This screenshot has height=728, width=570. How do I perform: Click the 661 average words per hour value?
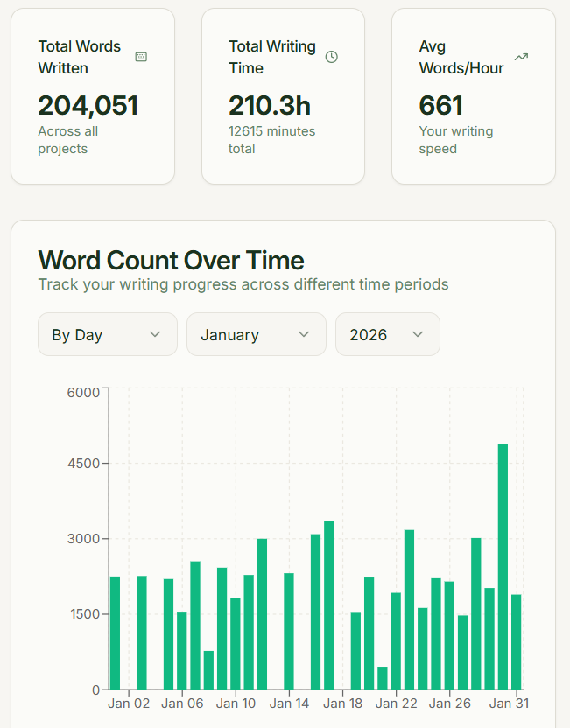(440, 105)
